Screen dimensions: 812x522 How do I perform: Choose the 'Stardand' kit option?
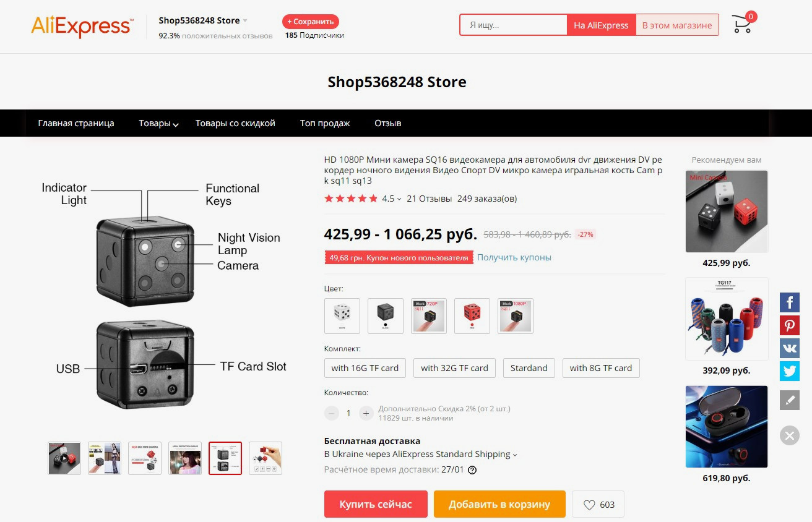point(529,368)
